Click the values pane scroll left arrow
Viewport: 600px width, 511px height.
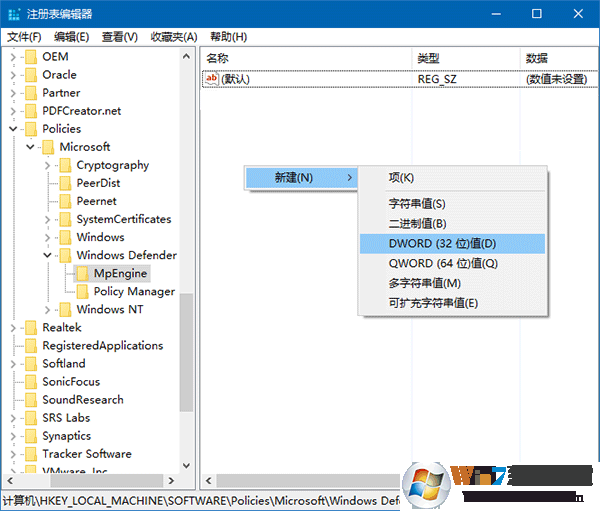coord(209,481)
